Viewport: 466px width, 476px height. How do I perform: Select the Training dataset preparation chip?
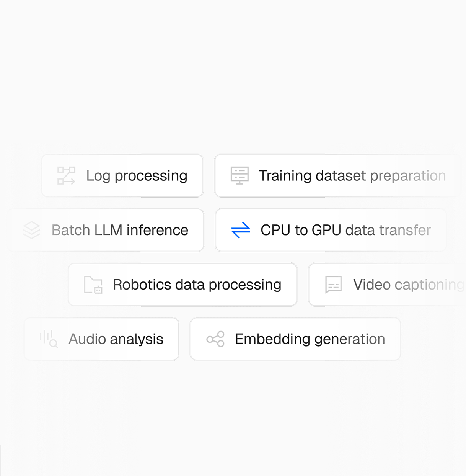[x=336, y=176]
